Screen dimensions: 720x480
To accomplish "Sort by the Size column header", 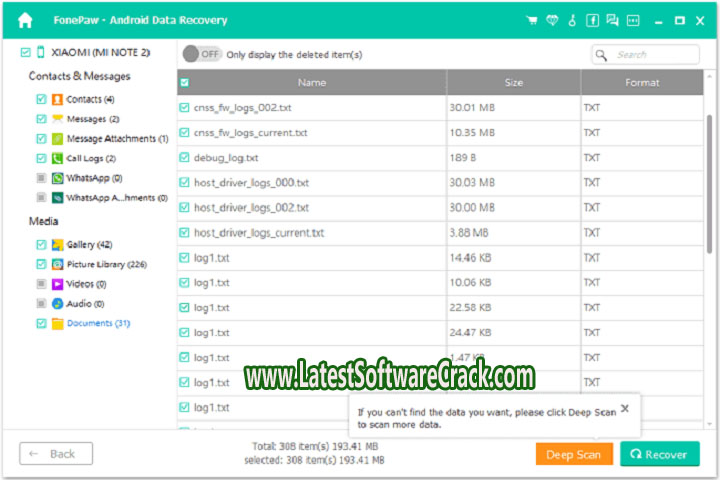I will point(514,83).
